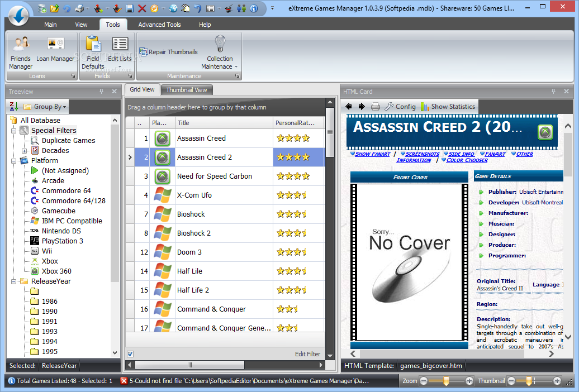Expand the Decades tree node
Image resolution: width=579 pixels, height=392 pixels.
pos(25,151)
